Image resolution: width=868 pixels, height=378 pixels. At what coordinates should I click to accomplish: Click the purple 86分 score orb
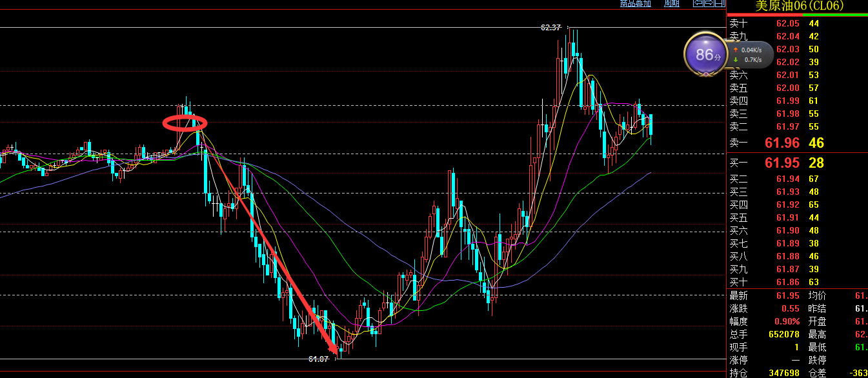(x=704, y=55)
